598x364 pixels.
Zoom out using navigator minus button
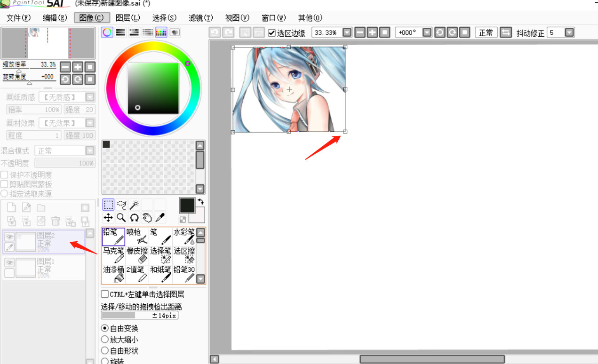point(65,67)
